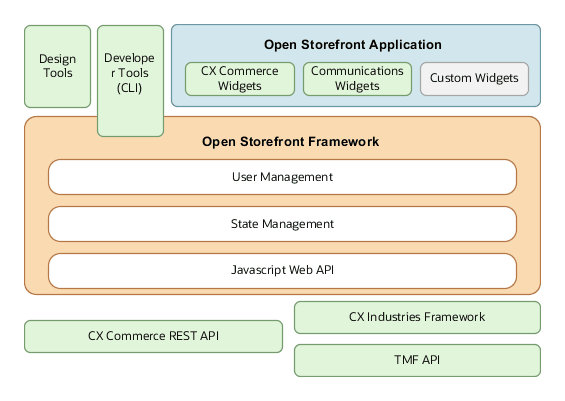The image size is (565, 401).
Task: Select the Javascript Web API bar
Action: [x=282, y=271]
